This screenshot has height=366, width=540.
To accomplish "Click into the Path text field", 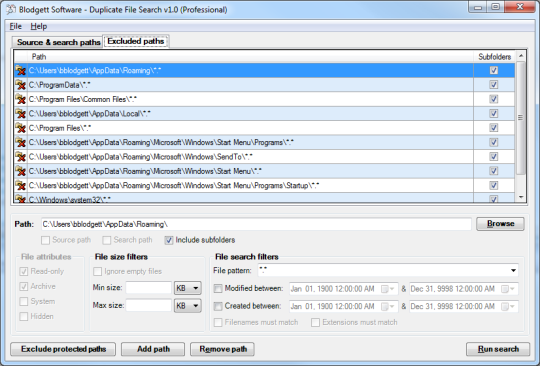I will [x=256, y=224].
